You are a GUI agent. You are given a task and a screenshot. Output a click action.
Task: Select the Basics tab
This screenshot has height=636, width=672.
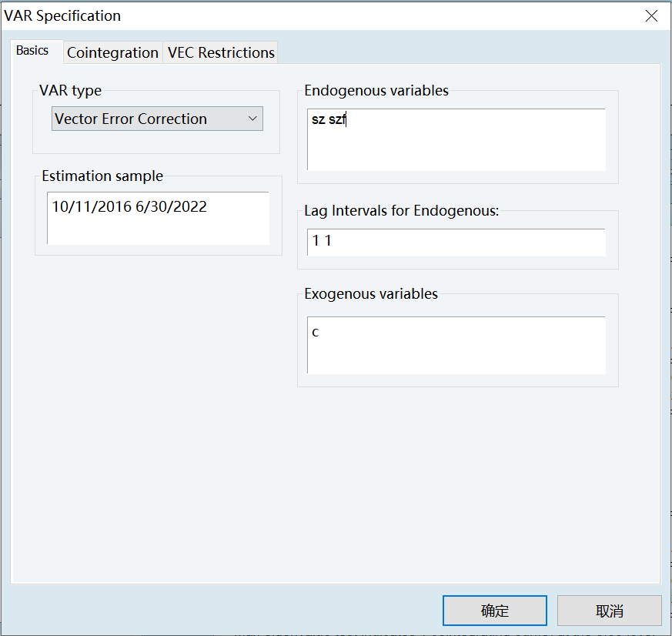(x=32, y=51)
